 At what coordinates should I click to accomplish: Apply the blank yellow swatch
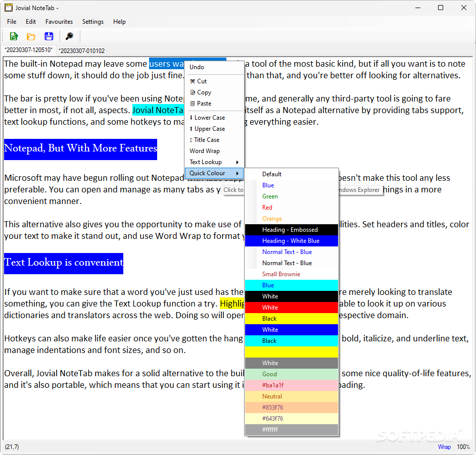(x=292, y=352)
